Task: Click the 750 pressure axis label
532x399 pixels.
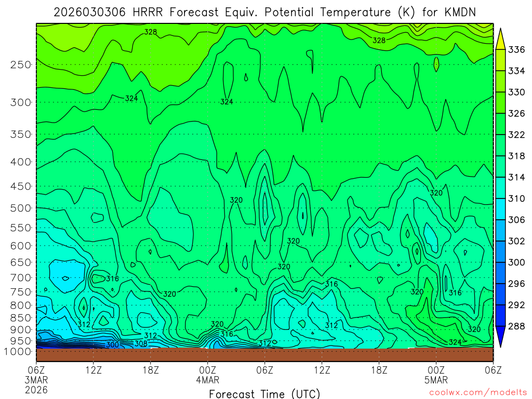Action: pyautogui.click(x=21, y=292)
